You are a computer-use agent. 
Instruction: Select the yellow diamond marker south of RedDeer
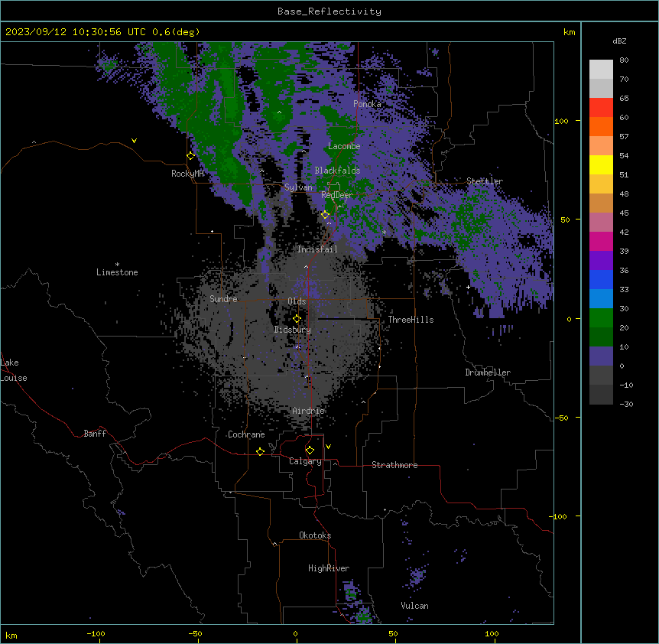(325, 215)
